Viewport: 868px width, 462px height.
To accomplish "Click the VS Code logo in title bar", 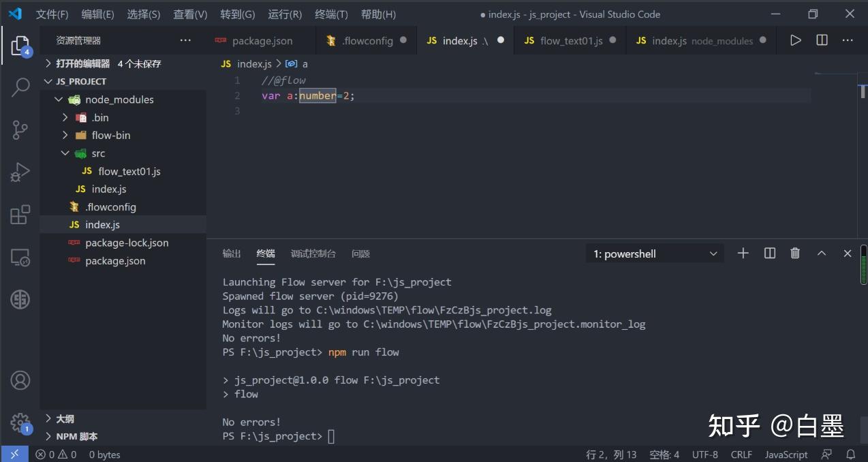I will pyautogui.click(x=15, y=14).
